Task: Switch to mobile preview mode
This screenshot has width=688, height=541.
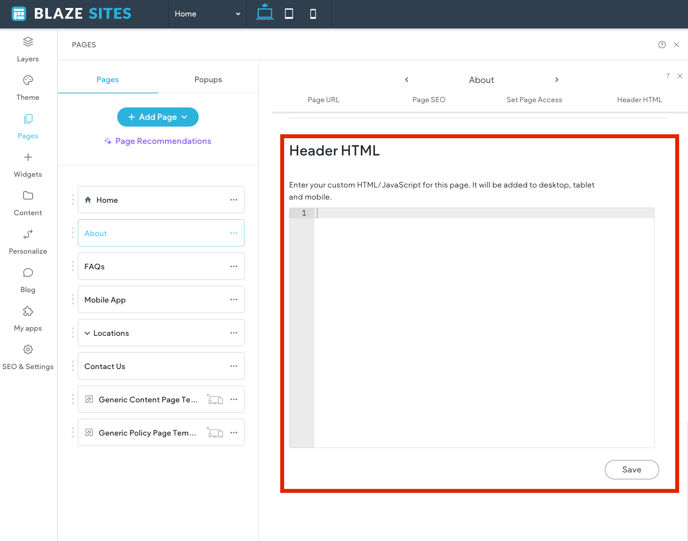Action: coord(313,14)
